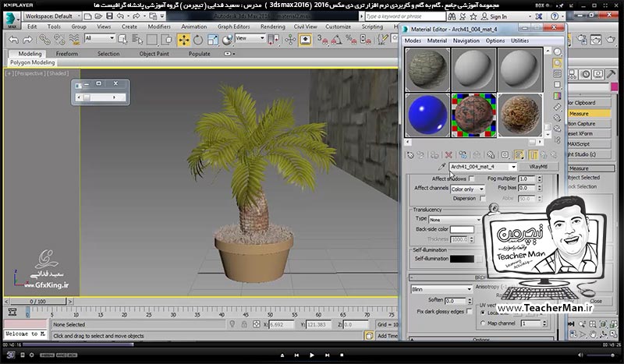624x364 pixels.
Task: Click Pick Material from Object eyedropper
Action: pyautogui.click(x=441, y=167)
